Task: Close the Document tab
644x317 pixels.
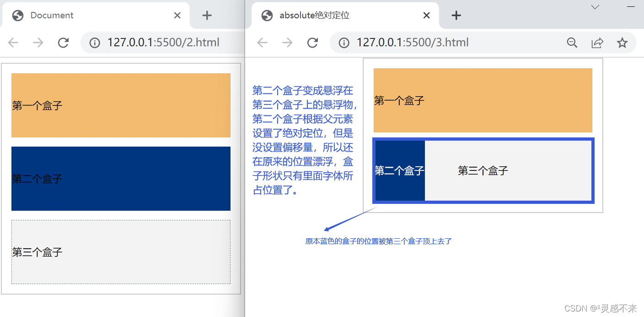Action: pos(177,15)
